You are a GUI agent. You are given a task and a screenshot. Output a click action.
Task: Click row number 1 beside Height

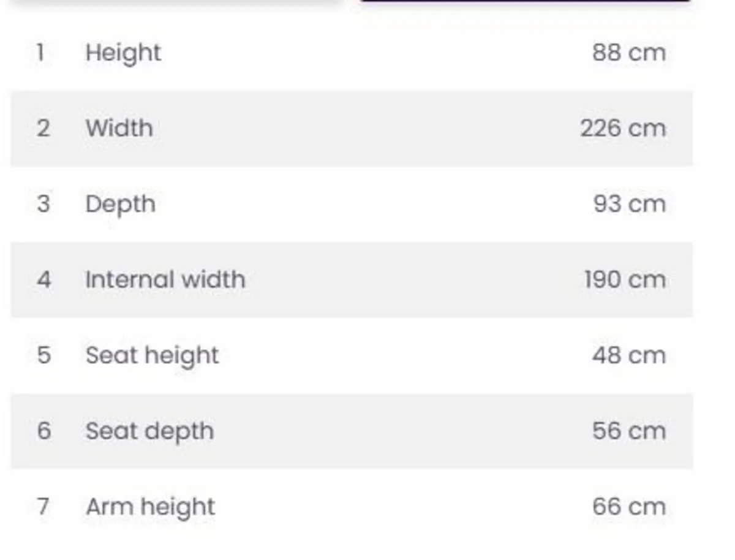coord(40,53)
